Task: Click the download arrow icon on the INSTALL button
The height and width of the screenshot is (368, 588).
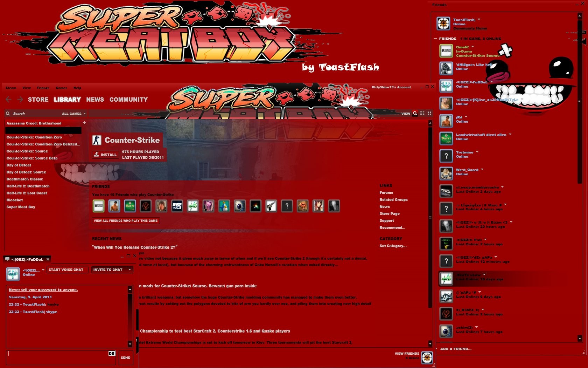Action: tap(96, 155)
